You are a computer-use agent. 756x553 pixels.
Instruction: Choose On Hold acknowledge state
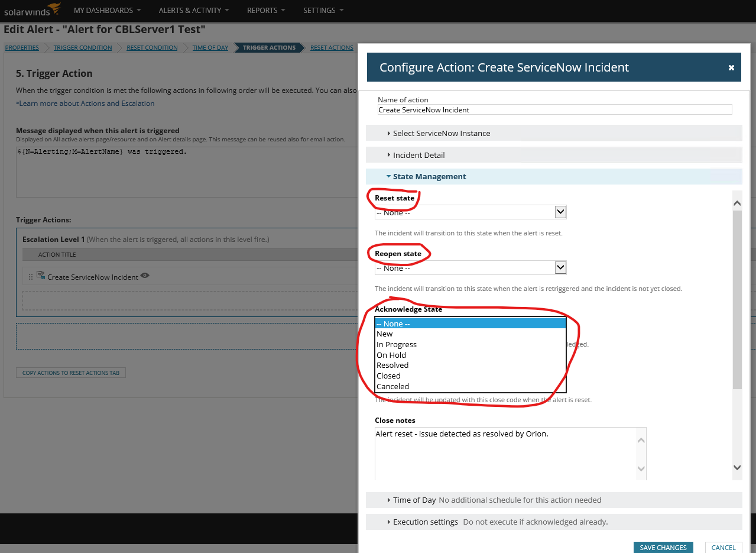click(x=471, y=355)
